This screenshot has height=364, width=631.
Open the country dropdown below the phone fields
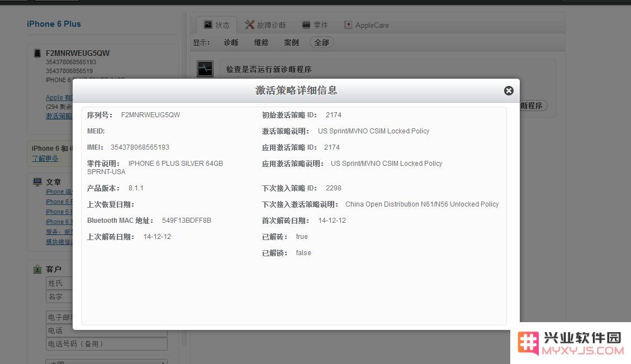coord(106,362)
